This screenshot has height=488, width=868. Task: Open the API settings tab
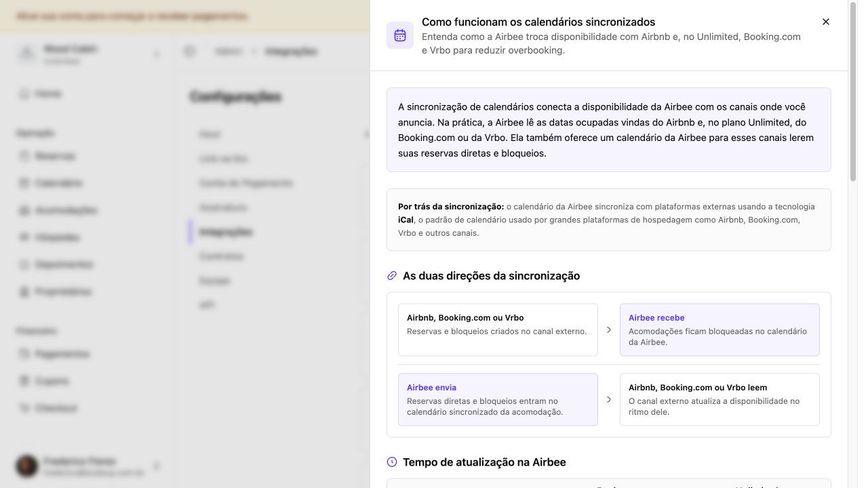coord(207,305)
